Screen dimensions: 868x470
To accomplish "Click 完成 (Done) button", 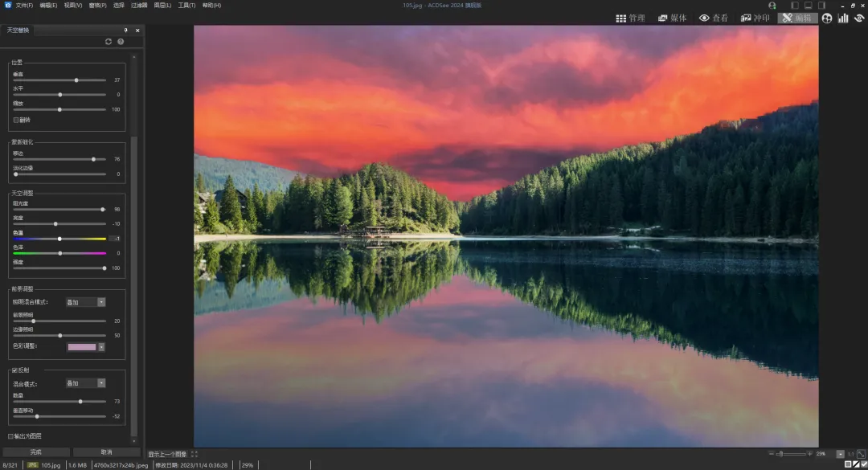I will pos(36,452).
